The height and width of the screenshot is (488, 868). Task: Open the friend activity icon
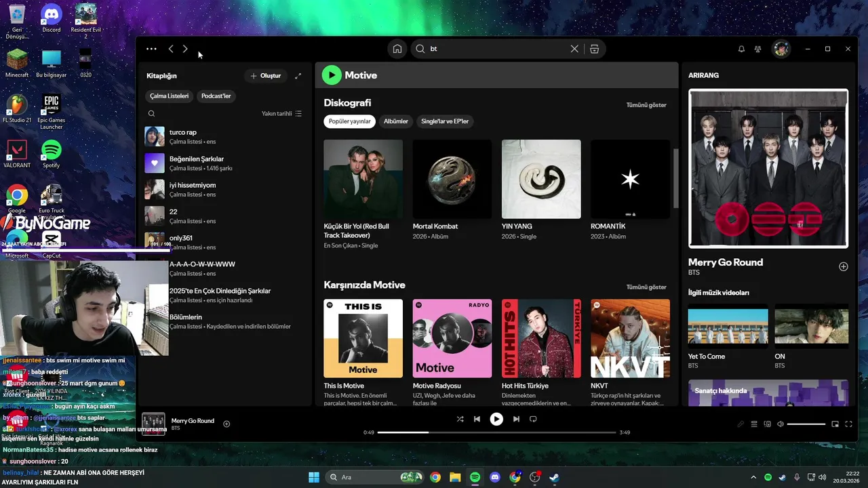757,49
